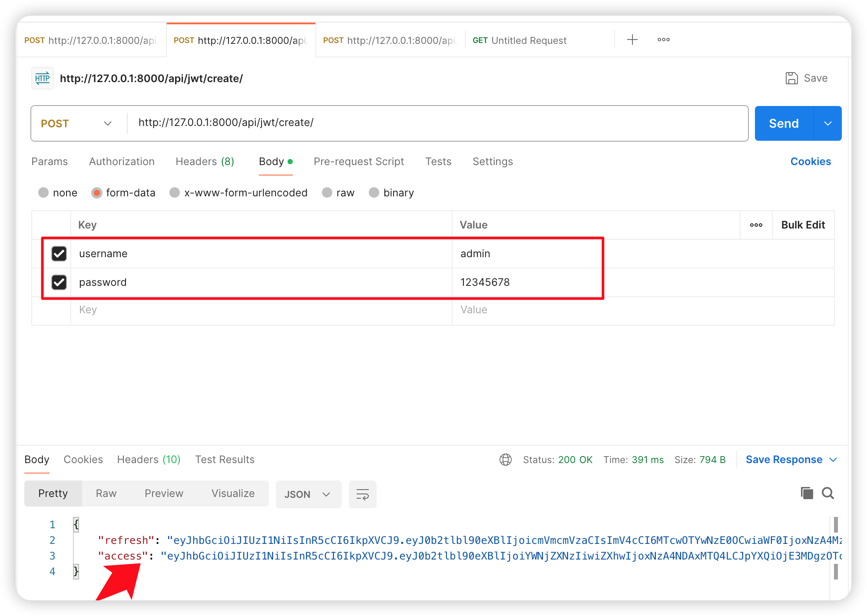Expand the Send button arrow dropdown
The height and width of the screenshot is (616, 867).
[828, 123]
